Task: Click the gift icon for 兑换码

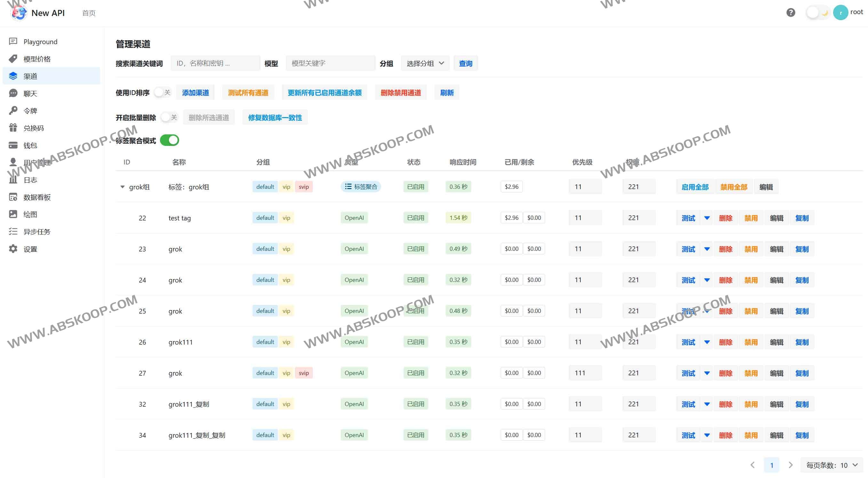Action: point(13,128)
